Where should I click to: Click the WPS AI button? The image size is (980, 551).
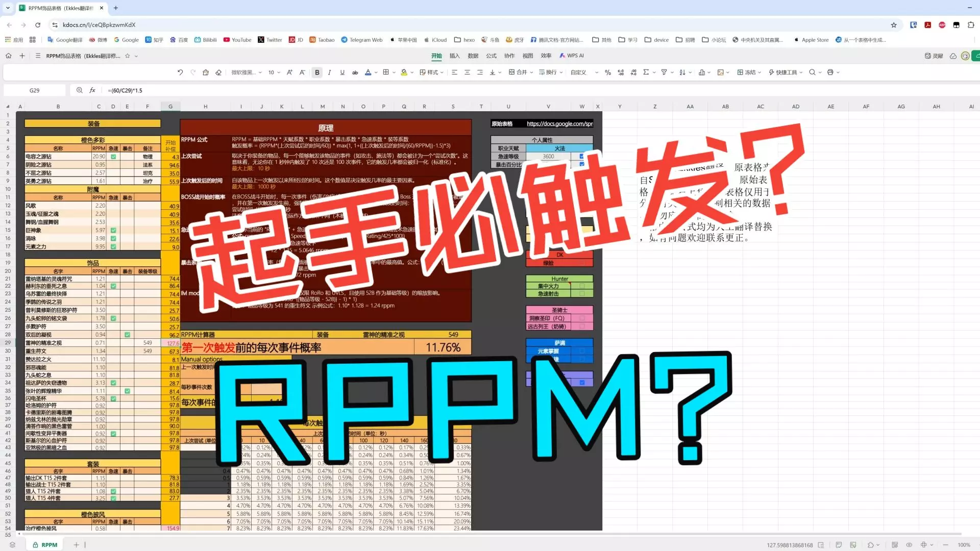[x=572, y=56]
